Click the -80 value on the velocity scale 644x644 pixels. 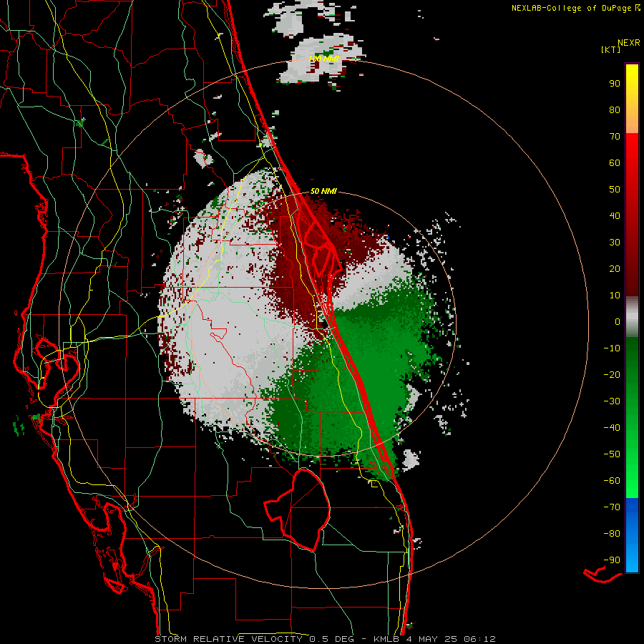(x=612, y=534)
